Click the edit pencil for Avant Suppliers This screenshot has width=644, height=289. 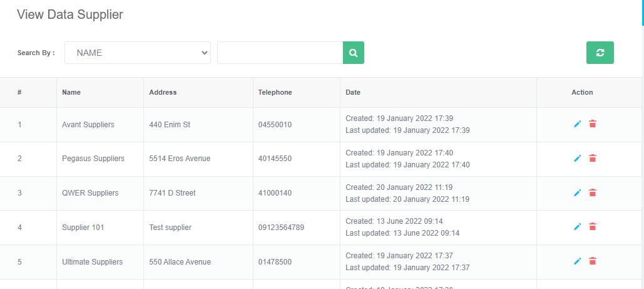(x=577, y=124)
